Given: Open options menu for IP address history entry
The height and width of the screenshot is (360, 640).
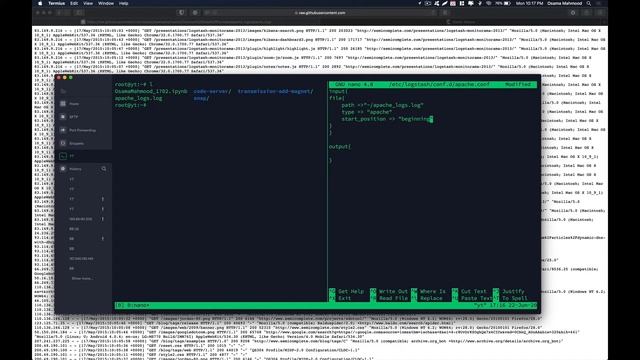Looking at the screenshot, I should [102, 219].
